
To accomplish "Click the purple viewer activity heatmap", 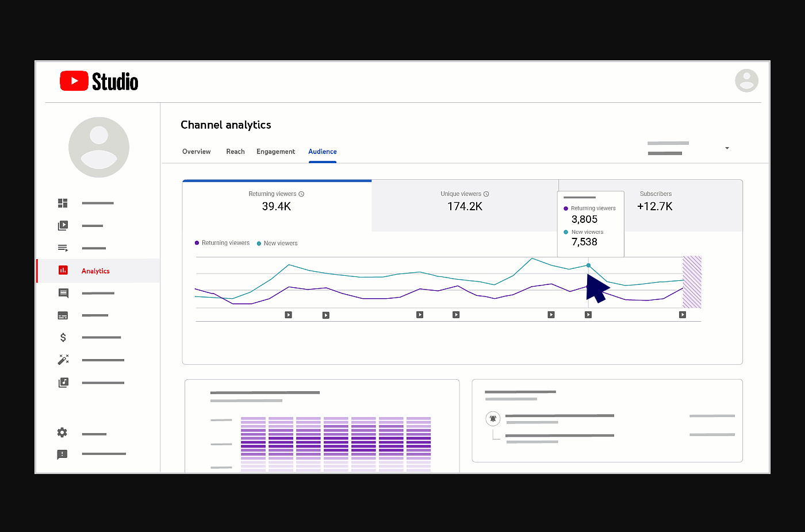I will tap(336, 445).
